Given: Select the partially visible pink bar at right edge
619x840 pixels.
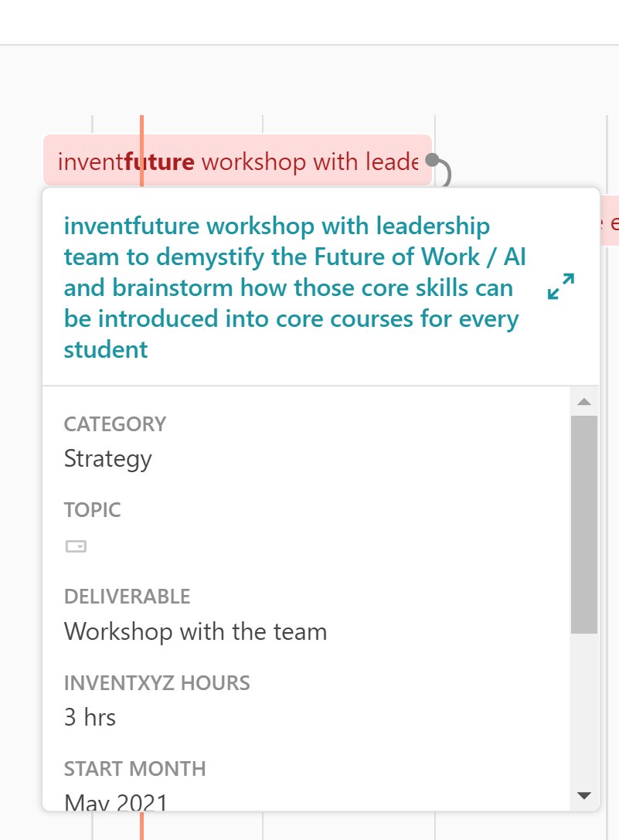Looking at the screenshot, I should [x=610, y=221].
